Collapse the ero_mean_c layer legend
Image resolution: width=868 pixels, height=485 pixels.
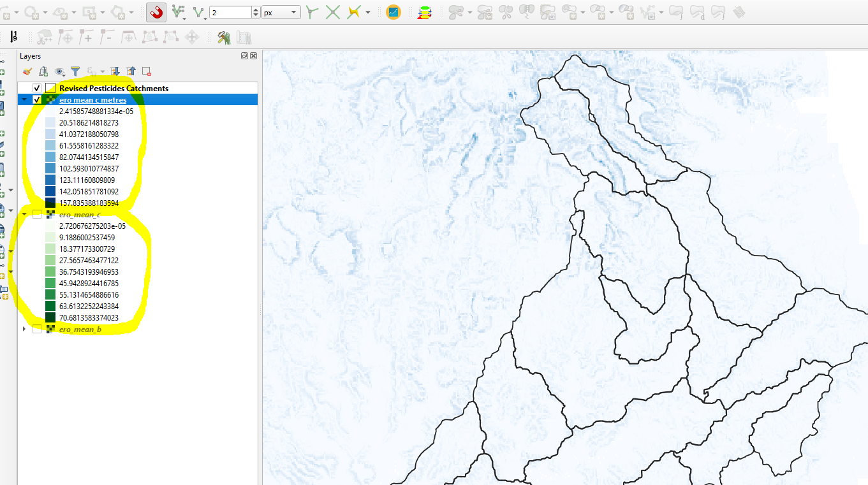coord(24,214)
